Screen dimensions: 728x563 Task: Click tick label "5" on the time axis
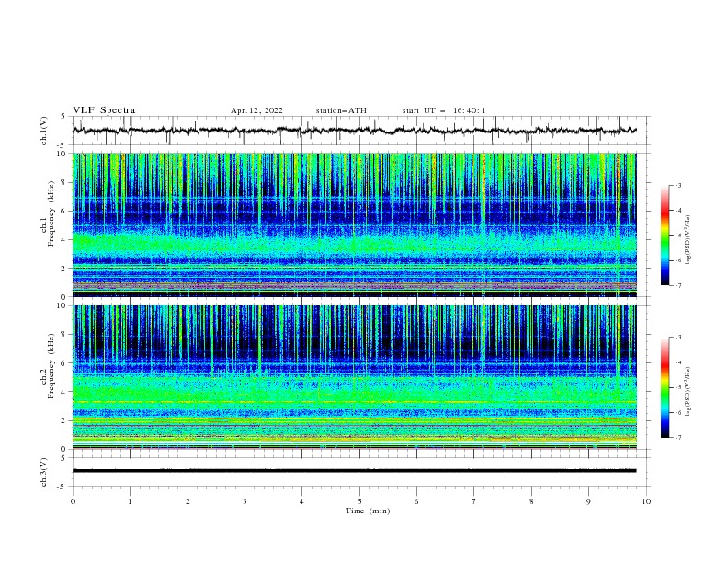(x=359, y=501)
